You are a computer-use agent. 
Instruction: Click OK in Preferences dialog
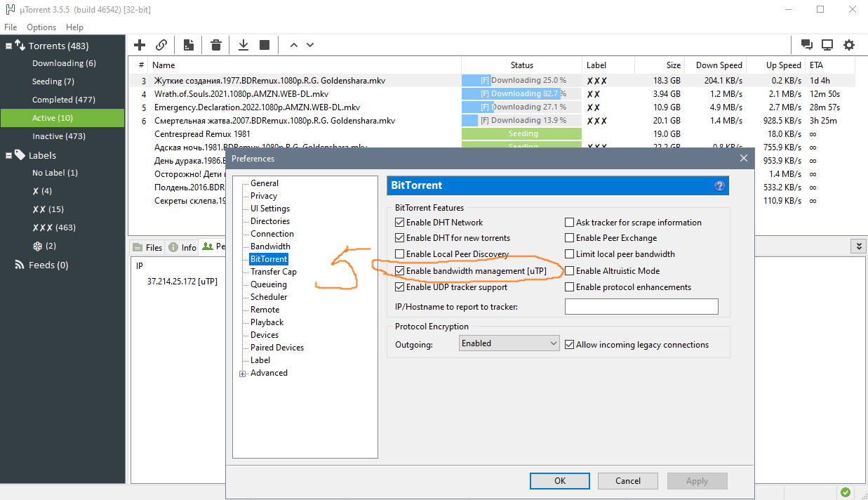pos(560,481)
